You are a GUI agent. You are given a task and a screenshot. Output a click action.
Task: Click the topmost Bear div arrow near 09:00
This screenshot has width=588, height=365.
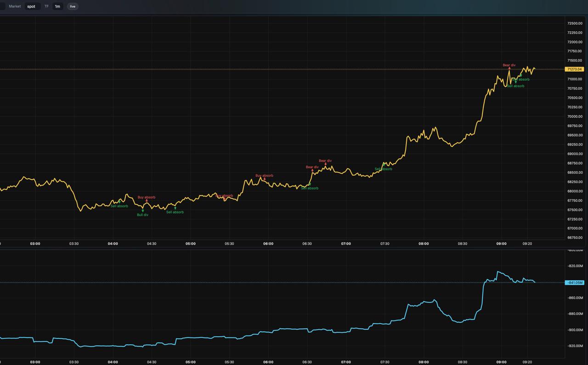(509, 68)
